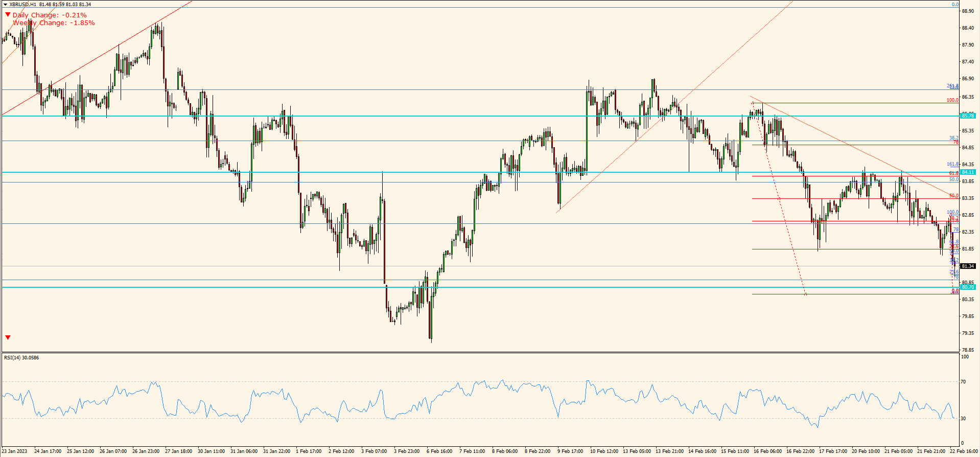
Task: Click the black current price tag 81.34
Action: click(x=968, y=266)
